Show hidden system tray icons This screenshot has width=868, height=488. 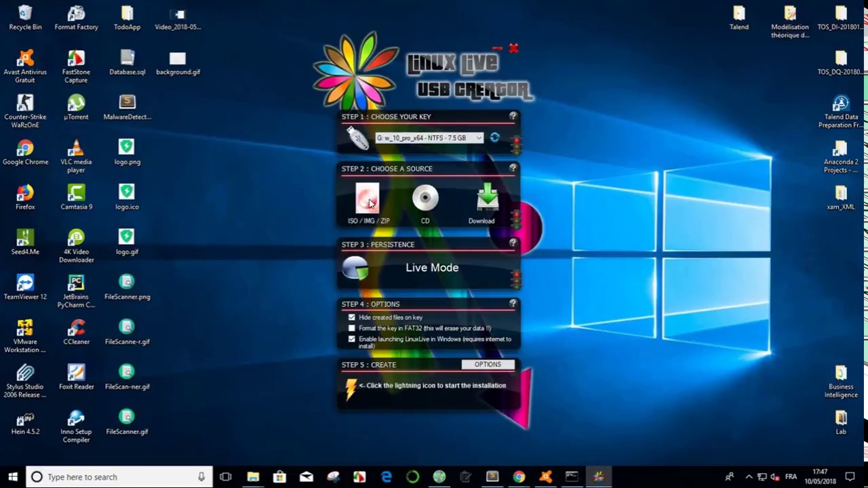(749, 476)
